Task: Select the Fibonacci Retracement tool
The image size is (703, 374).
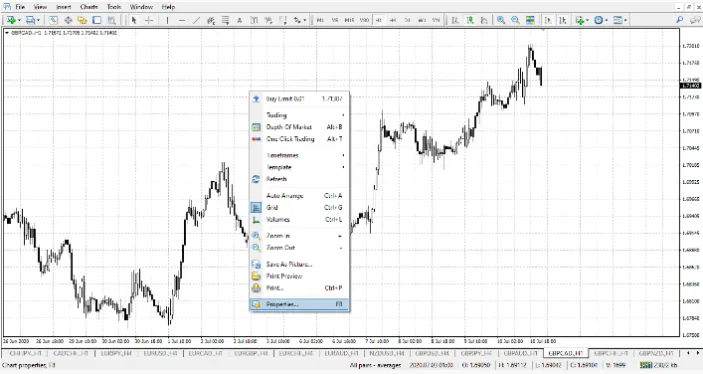Action: [x=225, y=20]
